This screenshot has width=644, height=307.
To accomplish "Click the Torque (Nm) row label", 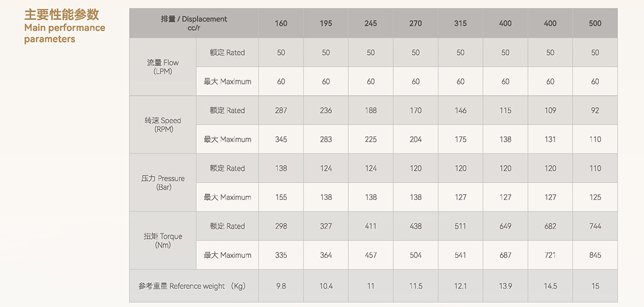I will 163,240.
